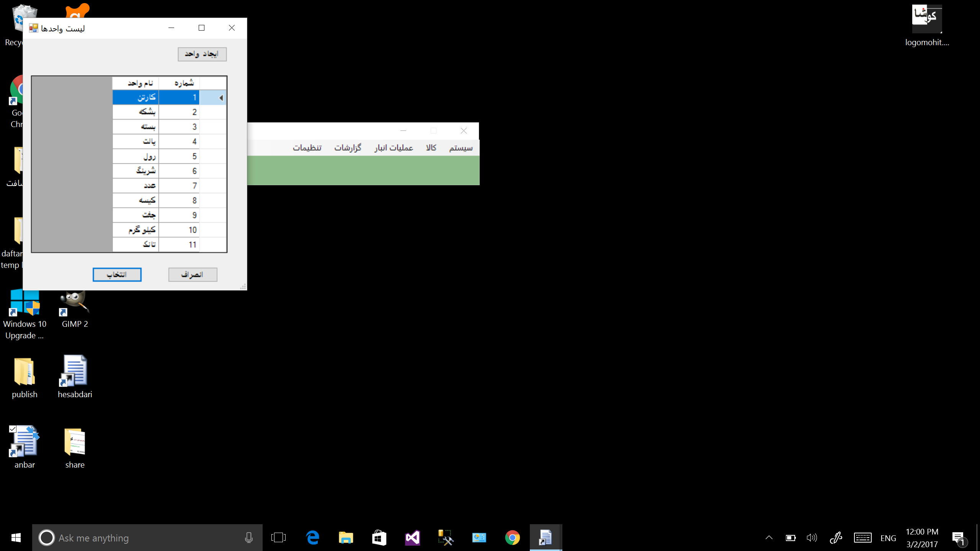Screen dimensions: 980x551
Task: Click the Chrome taskbar icon
Action: click(x=512, y=538)
